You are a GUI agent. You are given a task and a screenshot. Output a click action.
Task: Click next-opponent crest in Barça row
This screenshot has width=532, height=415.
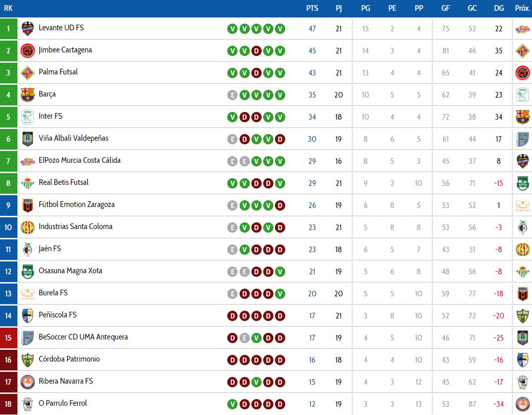pyautogui.click(x=522, y=95)
